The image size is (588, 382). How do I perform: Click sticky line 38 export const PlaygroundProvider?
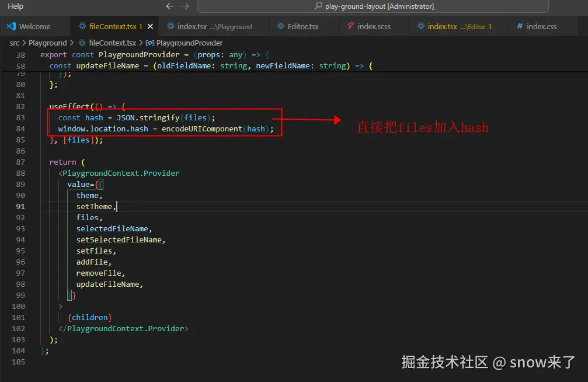155,55
